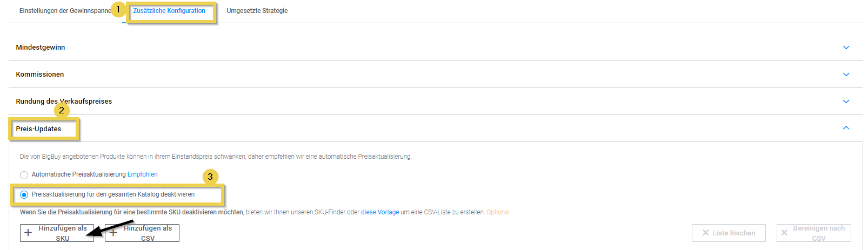Click the plus icon beside CSV
The height and width of the screenshot is (250, 868).
click(113, 233)
